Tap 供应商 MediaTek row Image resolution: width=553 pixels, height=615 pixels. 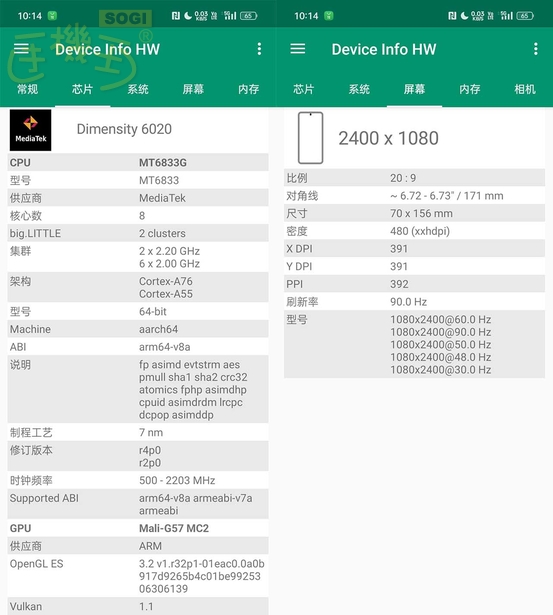[x=138, y=198]
